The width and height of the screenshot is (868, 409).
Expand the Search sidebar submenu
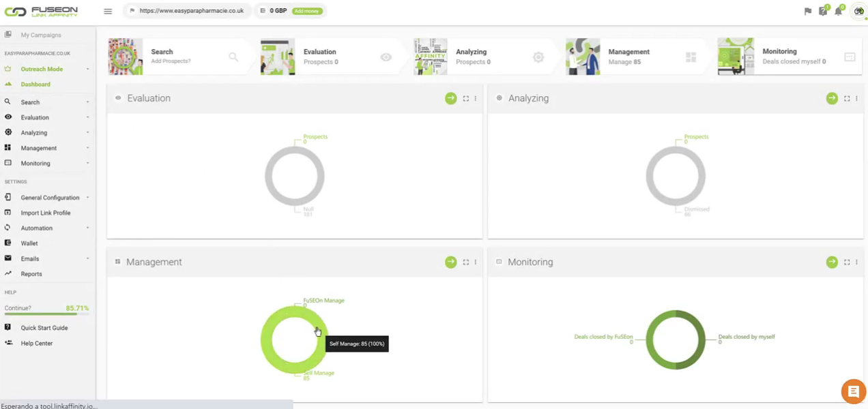tap(87, 102)
